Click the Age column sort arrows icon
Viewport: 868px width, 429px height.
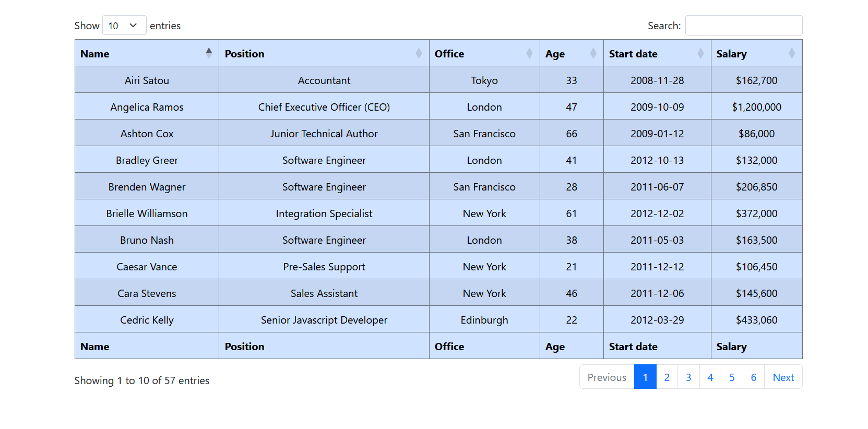(593, 53)
